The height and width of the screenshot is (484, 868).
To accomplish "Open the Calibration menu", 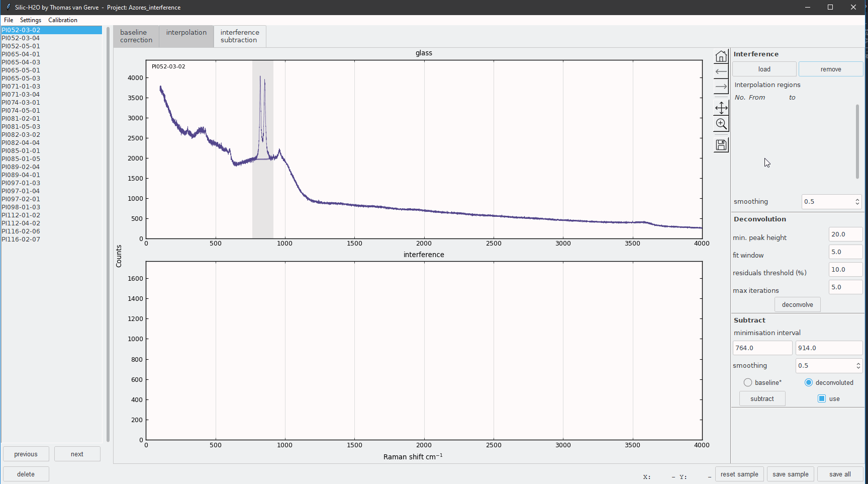I will click(x=62, y=20).
